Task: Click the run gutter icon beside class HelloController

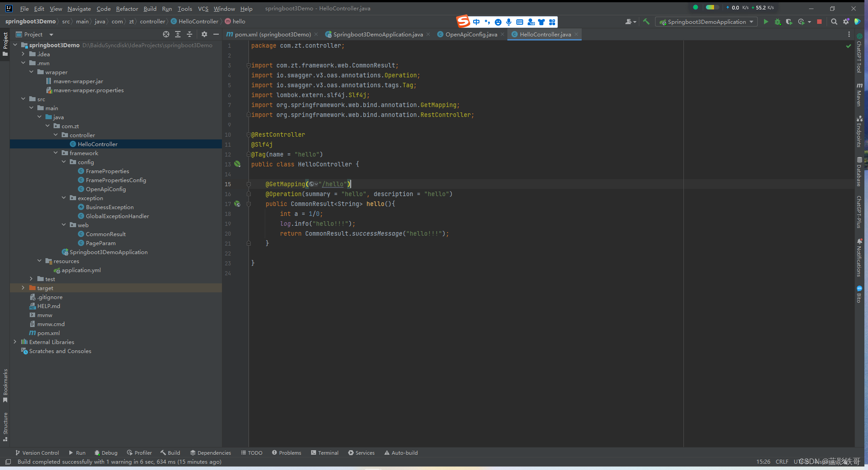Action: (x=237, y=164)
